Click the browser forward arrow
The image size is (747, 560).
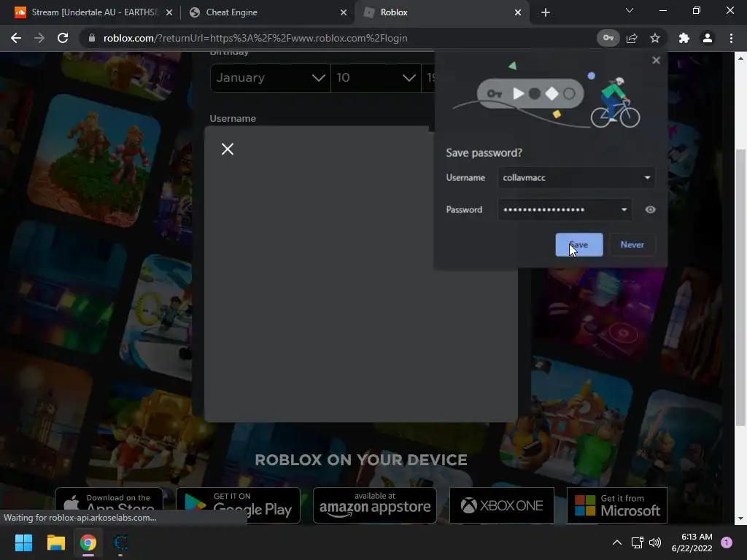click(x=39, y=38)
